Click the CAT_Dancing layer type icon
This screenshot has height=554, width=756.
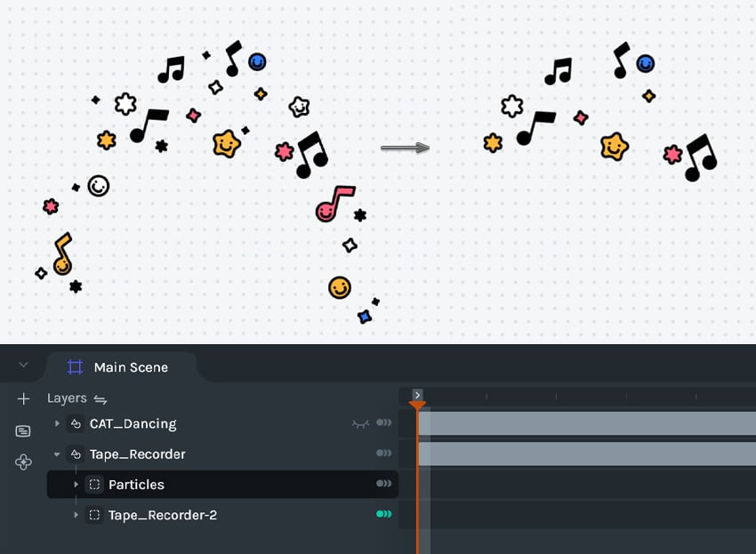(x=76, y=424)
